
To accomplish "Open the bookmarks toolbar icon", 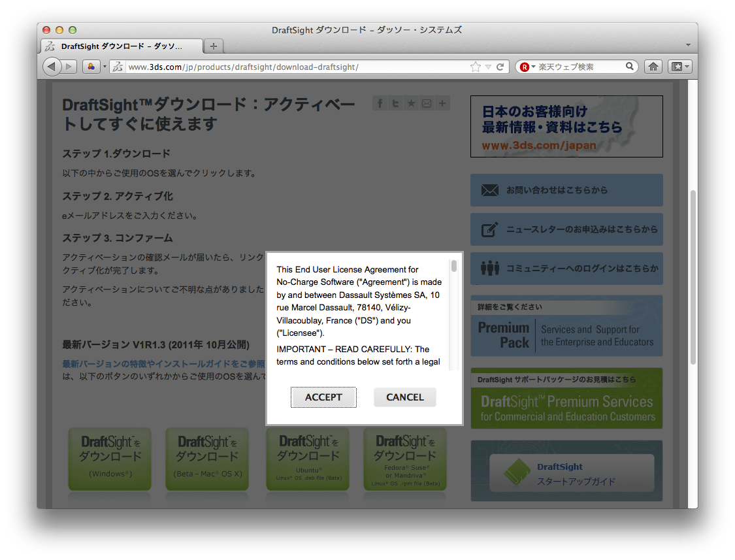I will [x=91, y=67].
